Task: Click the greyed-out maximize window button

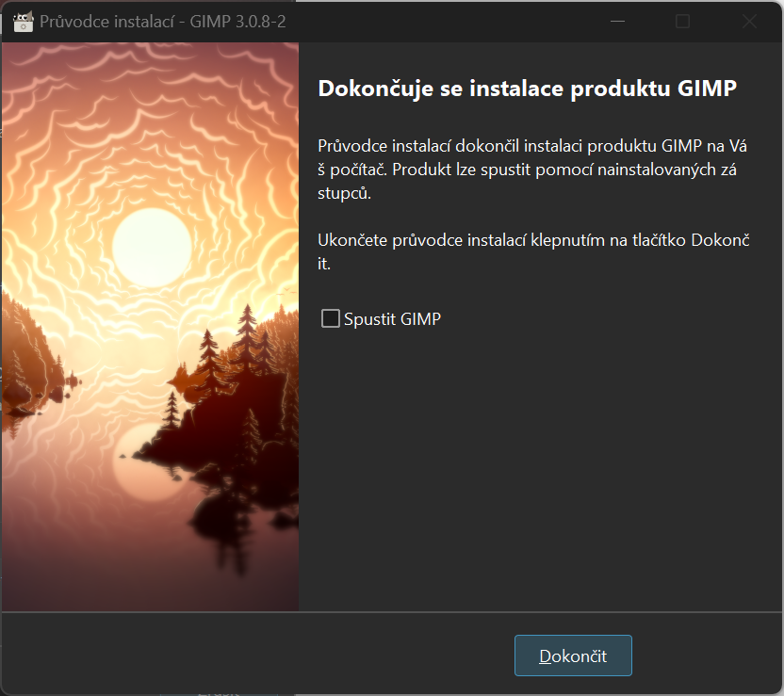Action: [x=682, y=22]
